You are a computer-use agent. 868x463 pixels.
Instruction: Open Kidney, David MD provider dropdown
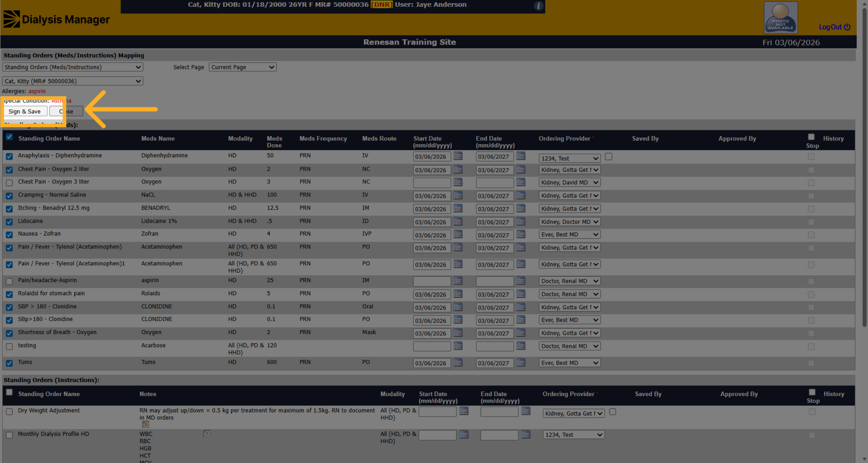[x=570, y=183]
